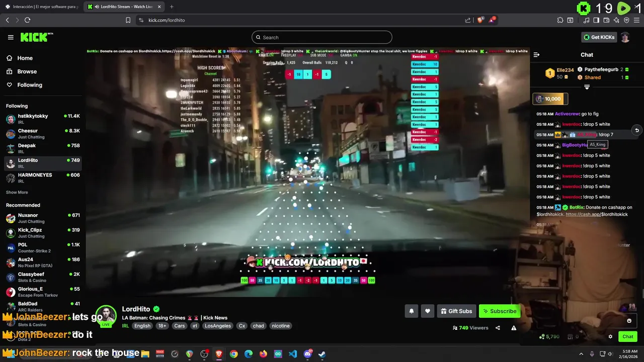Click the green Subscribe button
Screen dimensions: 644x362
pos(500,311)
